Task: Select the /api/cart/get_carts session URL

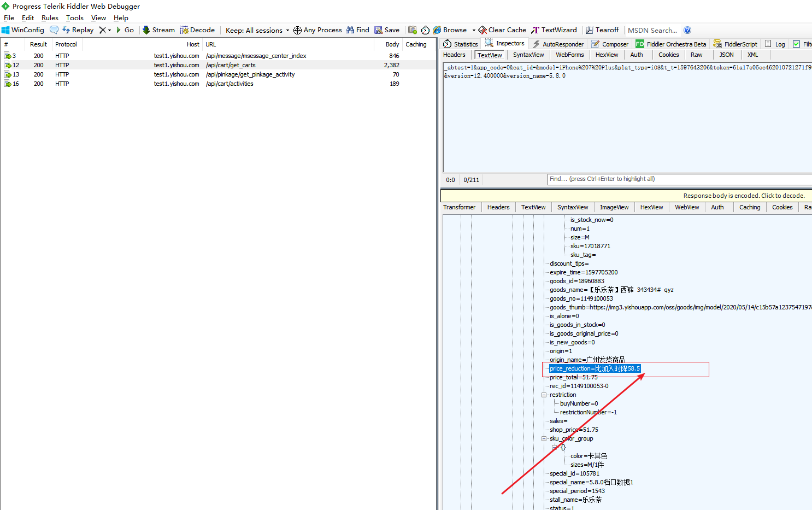Action: (231, 65)
